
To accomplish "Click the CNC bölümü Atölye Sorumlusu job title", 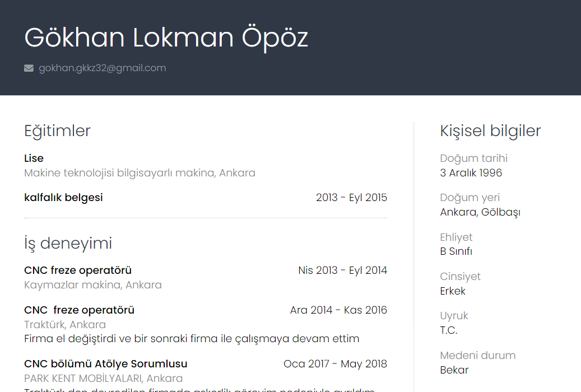I will pyautogui.click(x=106, y=364).
